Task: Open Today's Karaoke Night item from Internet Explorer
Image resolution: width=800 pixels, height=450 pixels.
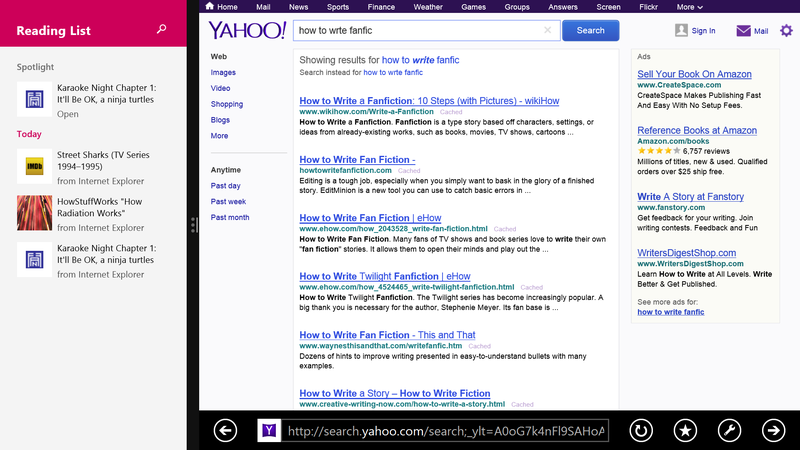Action: (x=93, y=260)
